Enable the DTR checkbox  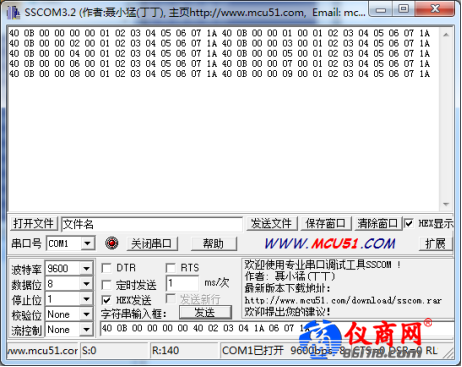(x=106, y=268)
